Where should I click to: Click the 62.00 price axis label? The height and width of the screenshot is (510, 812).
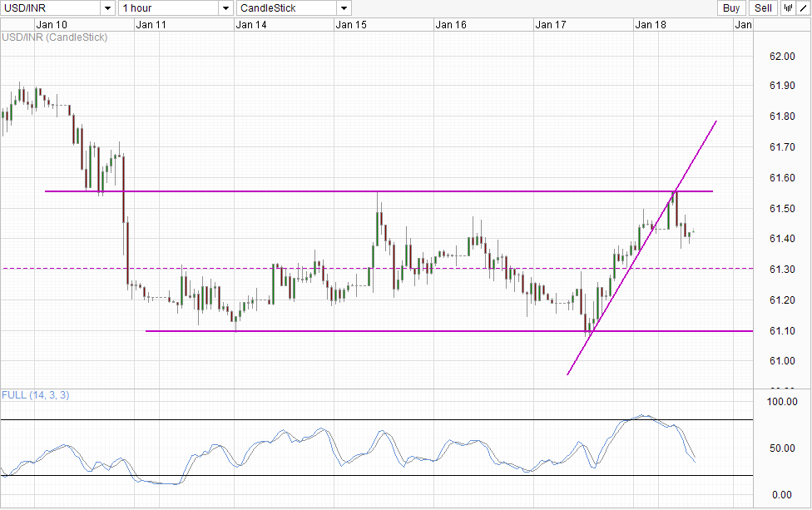(x=782, y=56)
